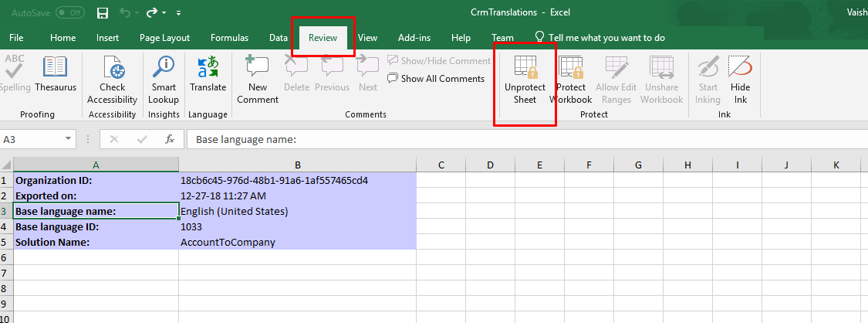868x323 pixels.
Task: Click Start Inking
Action: [708, 80]
